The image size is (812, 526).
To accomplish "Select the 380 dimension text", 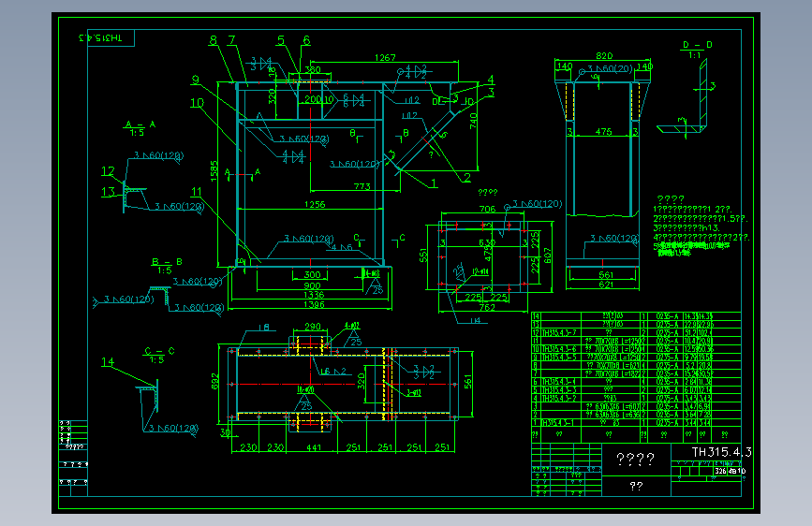I will [312, 69].
